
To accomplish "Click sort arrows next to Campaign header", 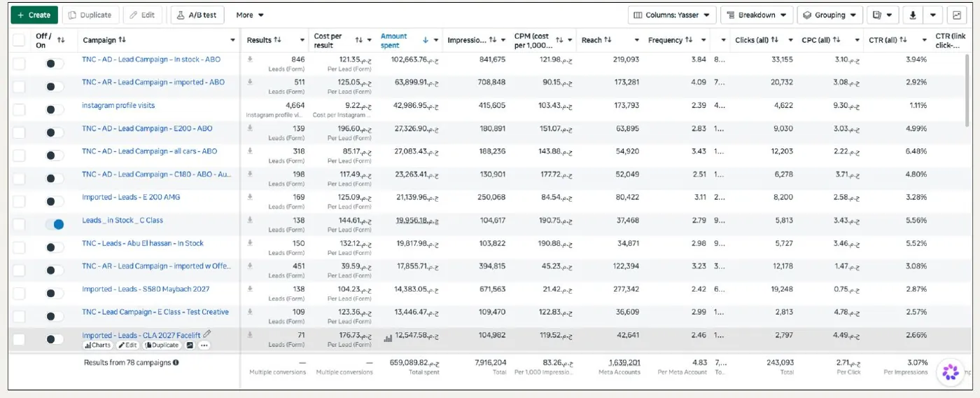I will click(x=122, y=40).
